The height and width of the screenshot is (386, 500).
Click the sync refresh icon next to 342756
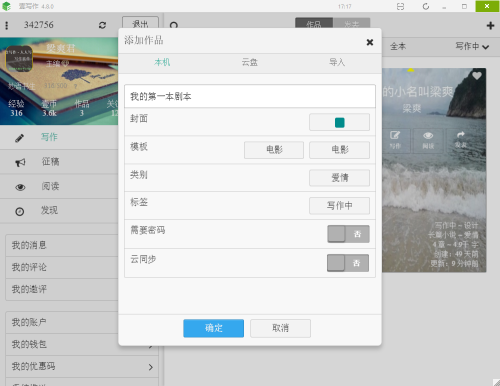[102, 25]
